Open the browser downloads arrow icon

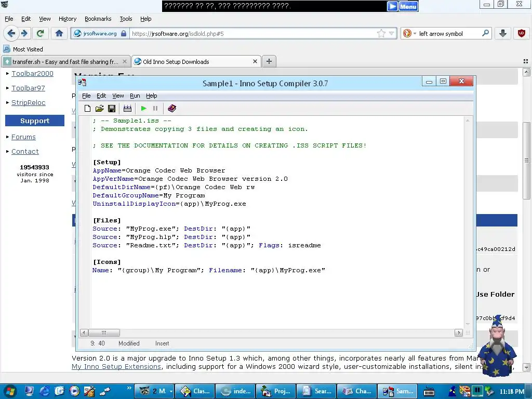pos(503,33)
